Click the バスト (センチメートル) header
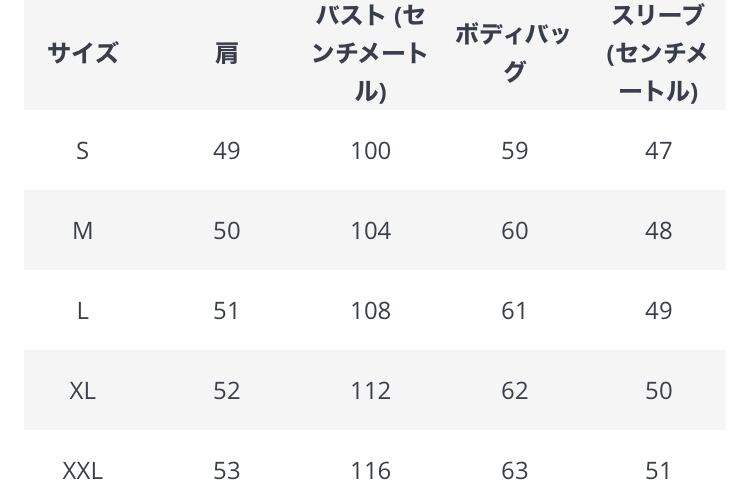This screenshot has width=750, height=504. (370, 53)
